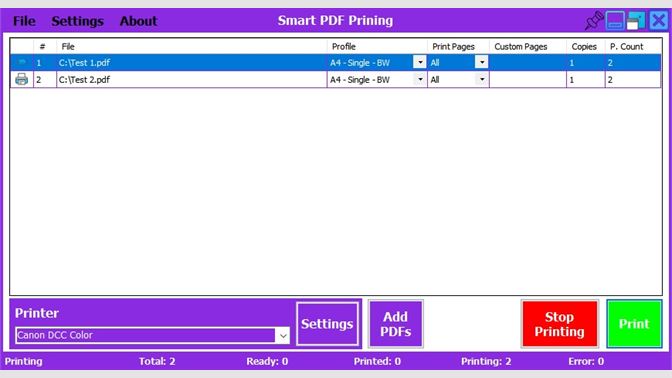The width and height of the screenshot is (672, 378).
Task: Click the # column header
Action: pos(45,46)
